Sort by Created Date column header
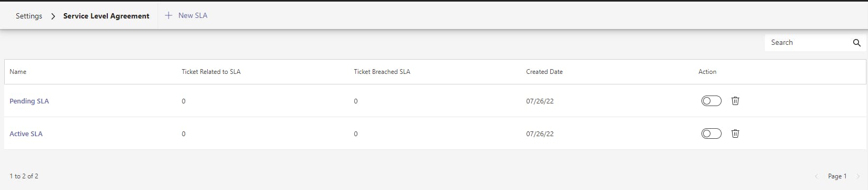Viewport: 868px width, 190px height. click(x=544, y=72)
